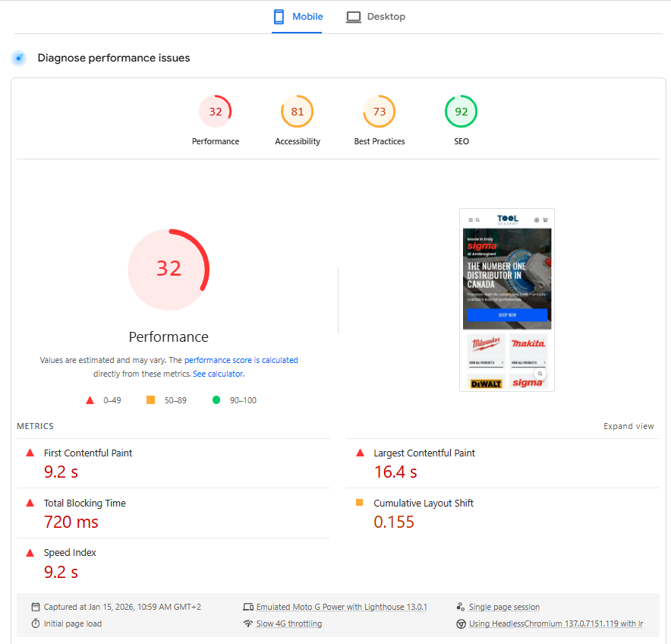Image resolution: width=671 pixels, height=644 pixels.
Task: Open the performance score is calculated link
Action: click(241, 360)
